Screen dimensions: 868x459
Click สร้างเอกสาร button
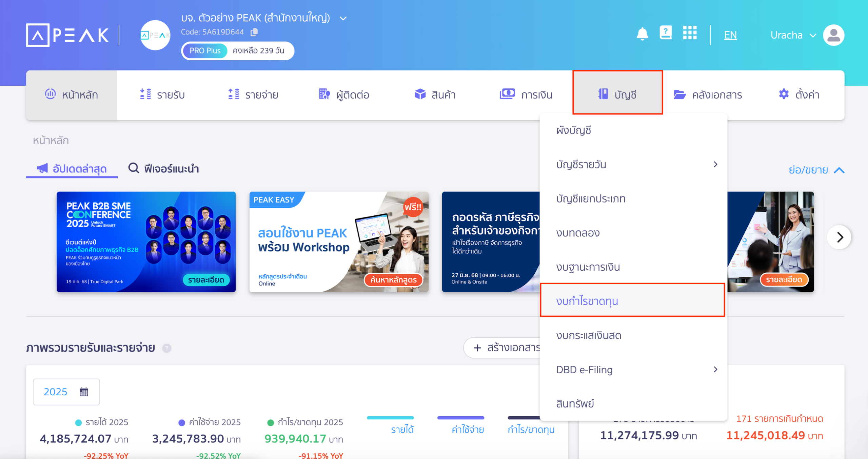502,348
